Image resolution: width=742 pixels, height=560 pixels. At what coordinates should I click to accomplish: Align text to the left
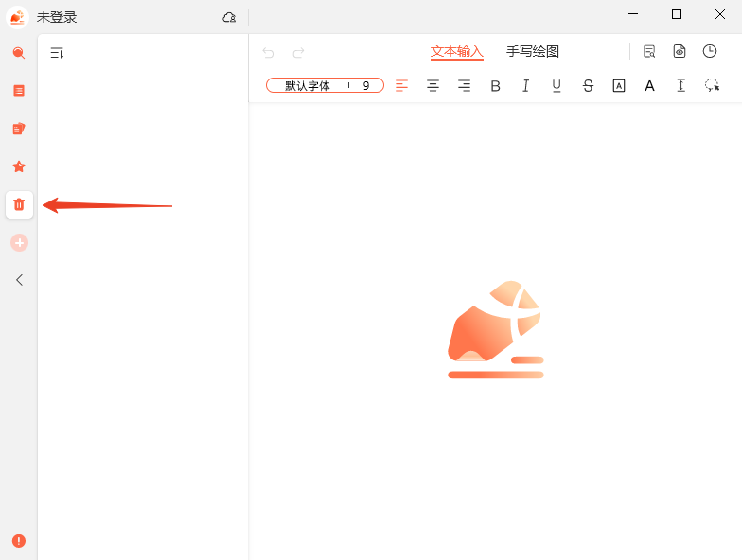[x=401, y=85]
